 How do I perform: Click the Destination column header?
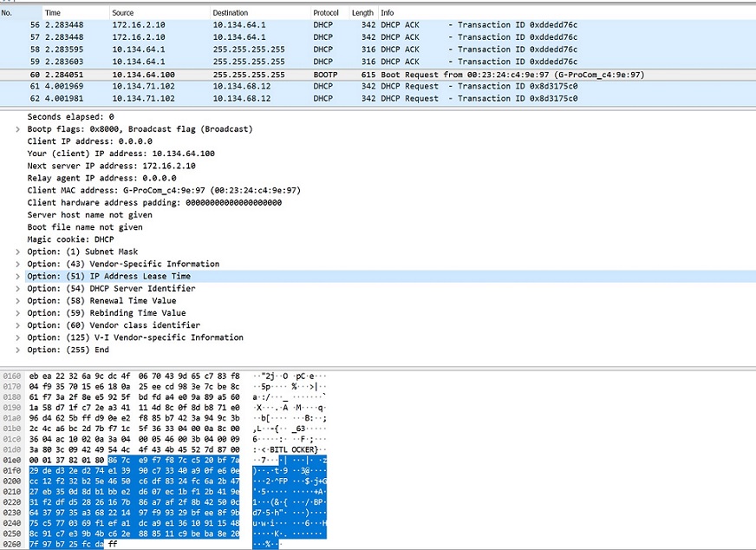click(x=230, y=13)
